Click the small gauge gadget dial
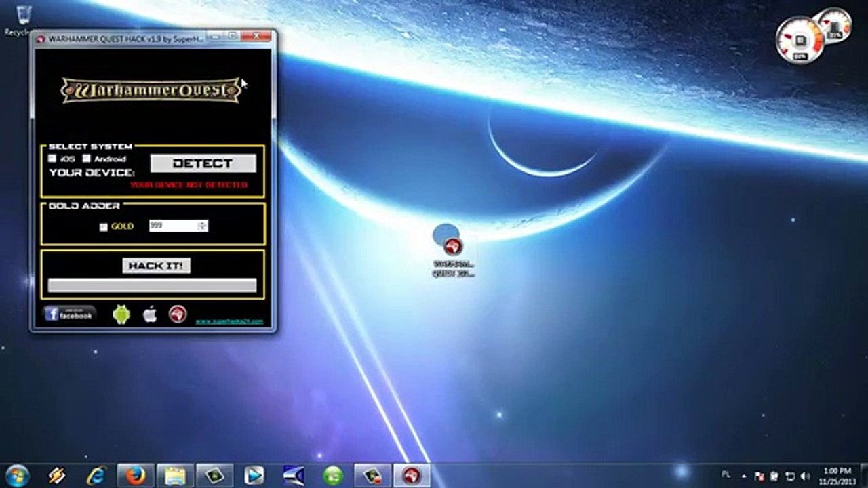Screen dimensions: 868x488 834,26
